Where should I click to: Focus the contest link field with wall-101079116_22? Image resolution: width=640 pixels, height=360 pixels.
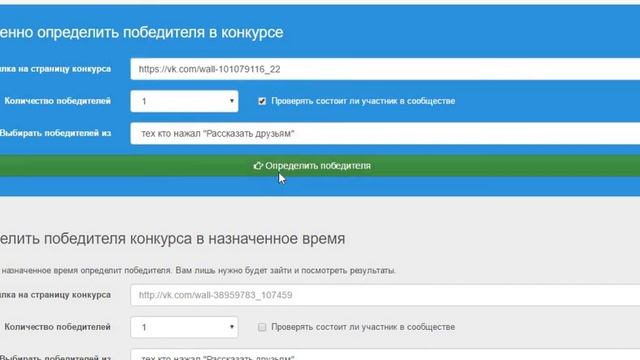point(385,69)
